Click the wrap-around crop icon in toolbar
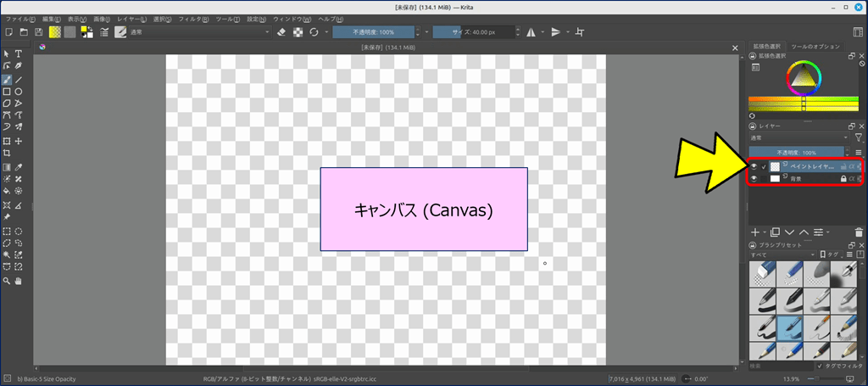 tap(580, 32)
